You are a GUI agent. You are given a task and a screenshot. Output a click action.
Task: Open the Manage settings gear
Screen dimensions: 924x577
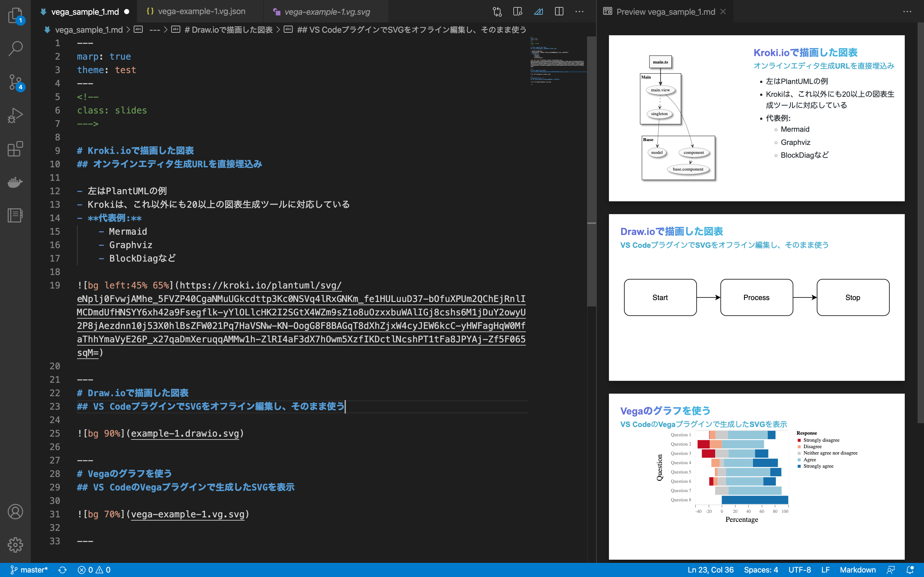coord(15,545)
